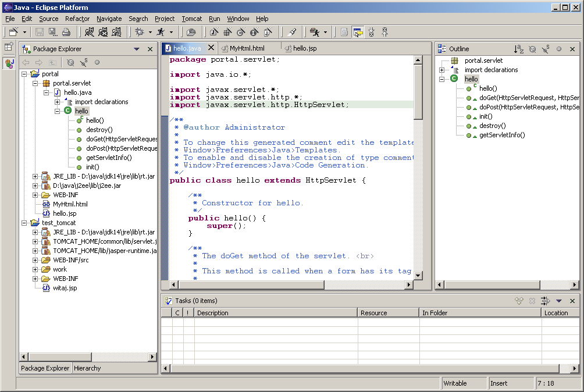This screenshot has height=392, width=584.
Task: Open the Package Explorer view menu arrow
Action: (137, 49)
